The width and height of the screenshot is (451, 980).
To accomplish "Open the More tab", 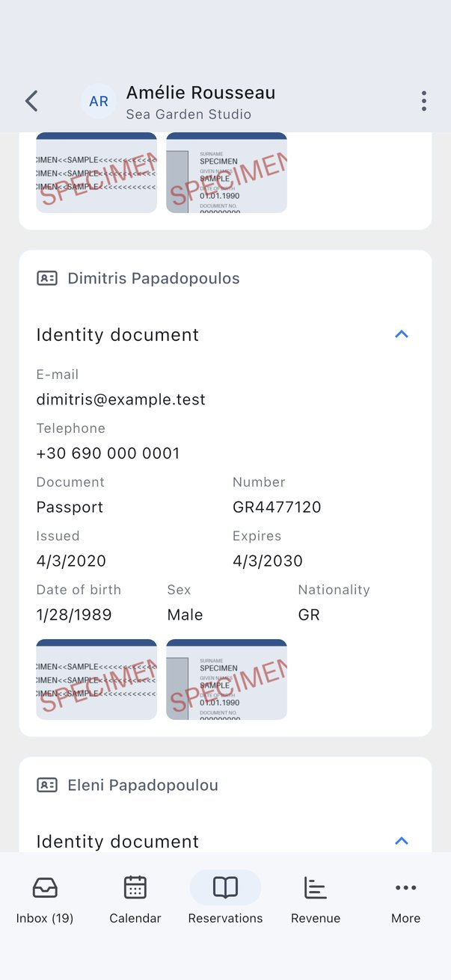I will (406, 898).
